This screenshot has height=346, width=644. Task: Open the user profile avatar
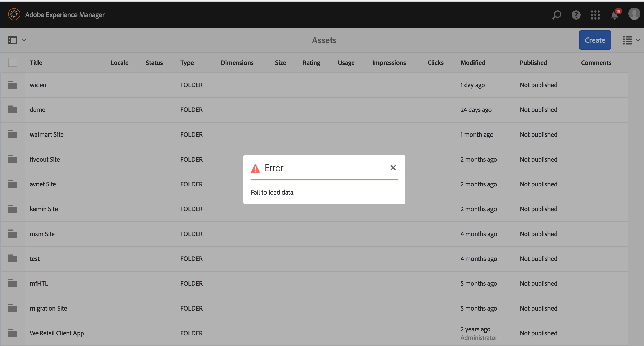click(634, 14)
